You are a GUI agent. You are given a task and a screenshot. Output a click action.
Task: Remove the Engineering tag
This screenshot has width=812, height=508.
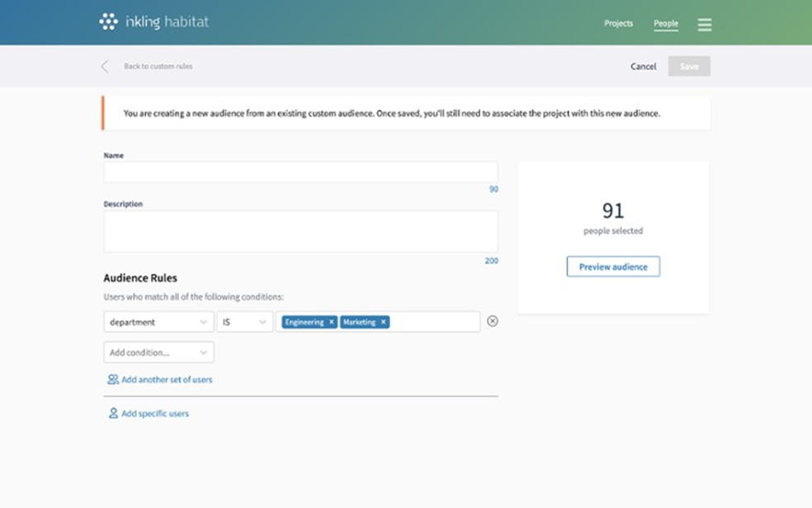[332, 322]
